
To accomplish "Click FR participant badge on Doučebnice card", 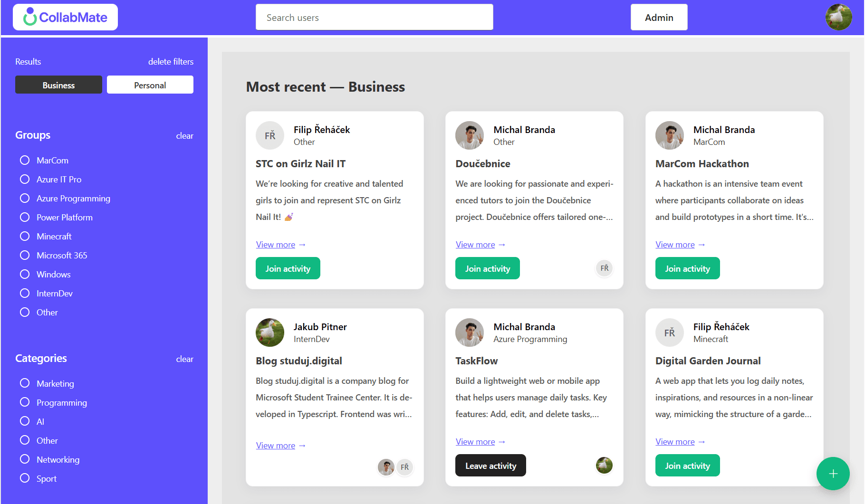I will point(604,268).
